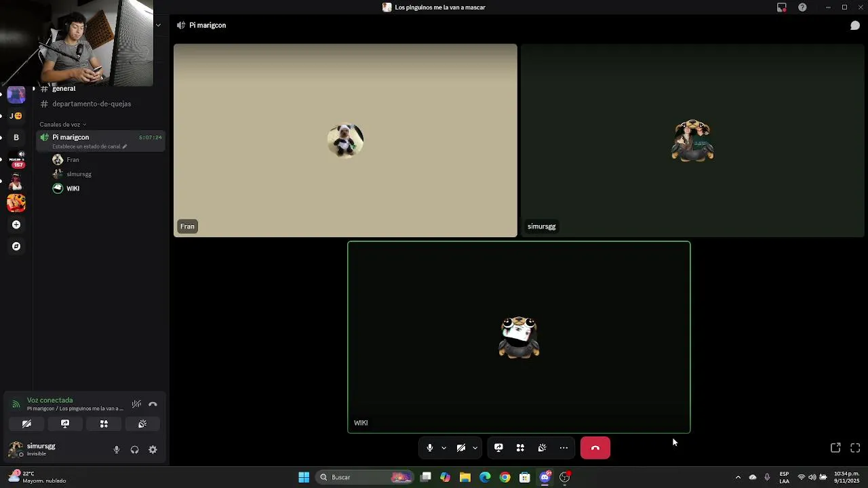This screenshot has height=488, width=868.
Task: Click the Voz conectada status text
Action: click(50, 400)
